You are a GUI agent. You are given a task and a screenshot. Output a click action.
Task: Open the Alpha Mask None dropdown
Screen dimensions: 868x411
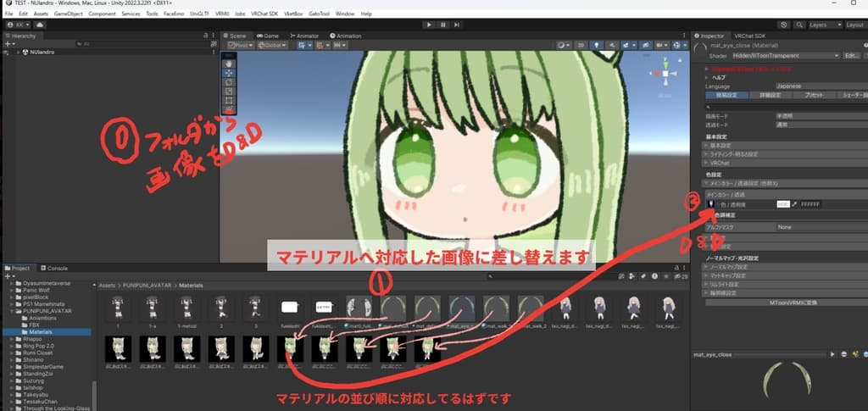point(821,227)
